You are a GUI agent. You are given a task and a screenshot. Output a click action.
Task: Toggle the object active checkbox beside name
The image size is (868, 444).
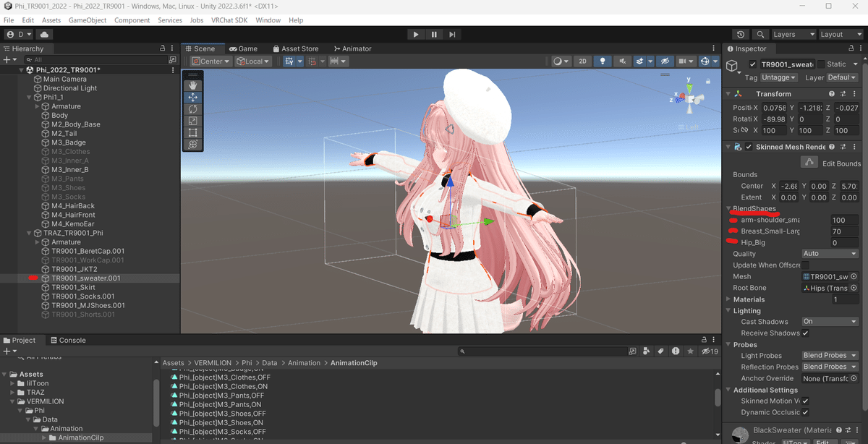[753, 64]
